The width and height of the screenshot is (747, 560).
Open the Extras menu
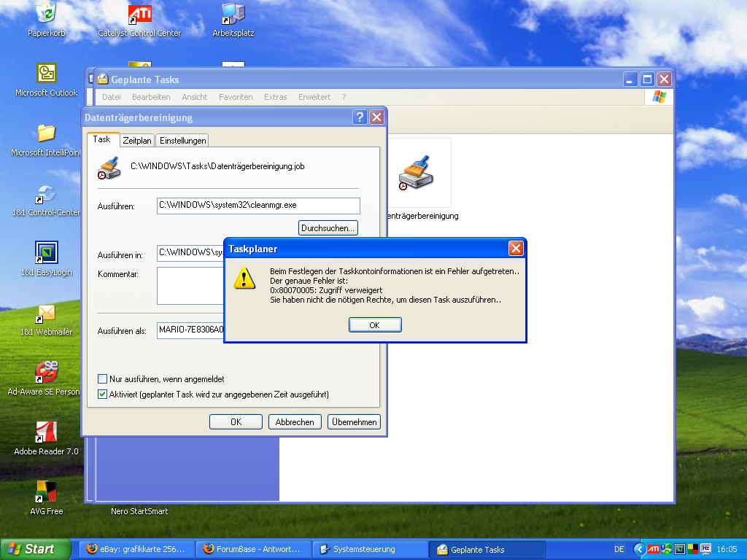coord(275,97)
